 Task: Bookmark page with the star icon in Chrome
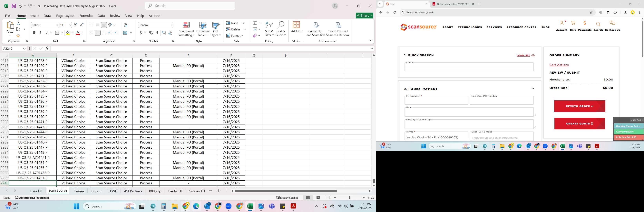coord(591,13)
